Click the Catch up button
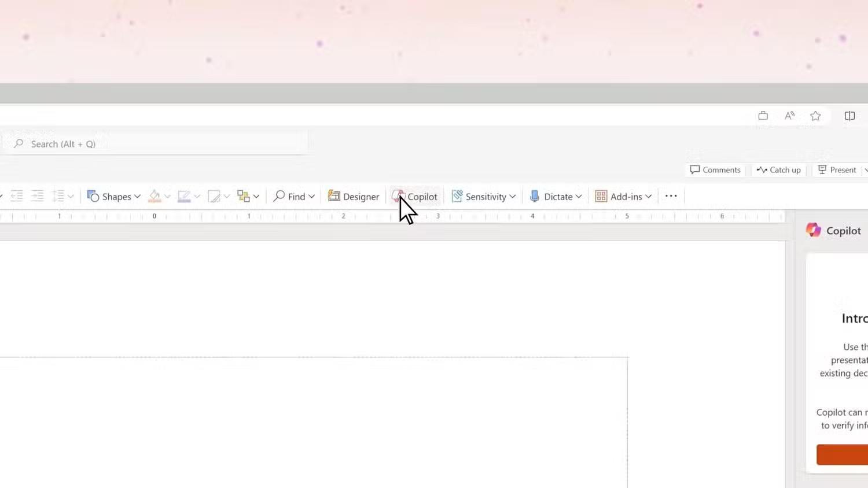868x488 pixels. click(x=779, y=169)
